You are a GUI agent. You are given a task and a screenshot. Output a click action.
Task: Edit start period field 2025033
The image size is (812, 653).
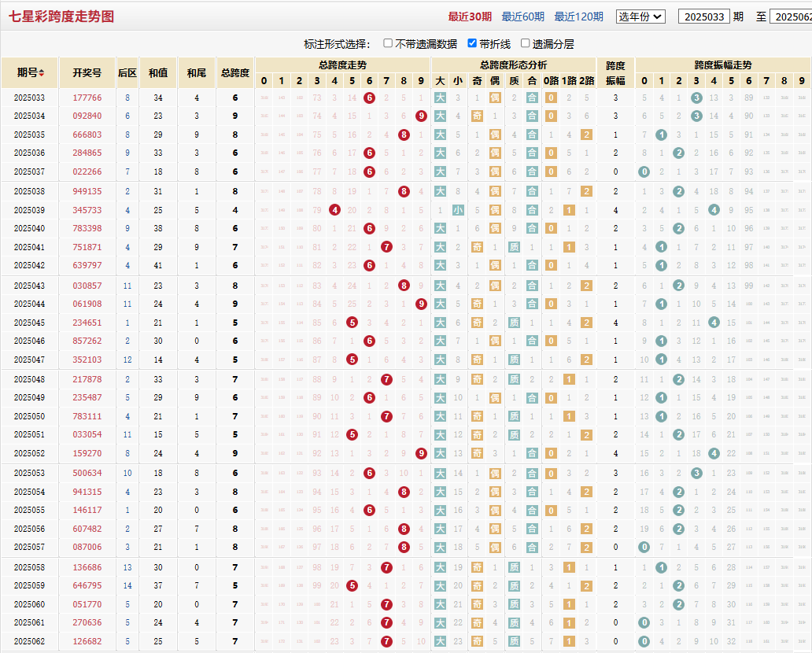pyautogui.click(x=703, y=17)
